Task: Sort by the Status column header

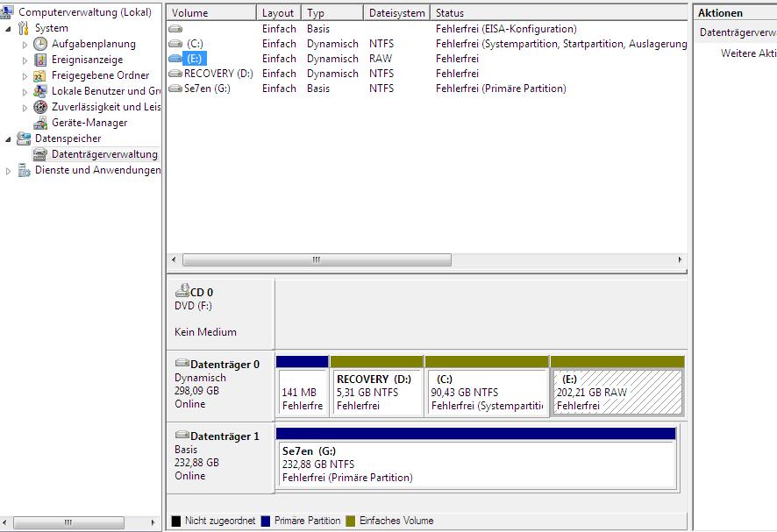Action: click(559, 13)
